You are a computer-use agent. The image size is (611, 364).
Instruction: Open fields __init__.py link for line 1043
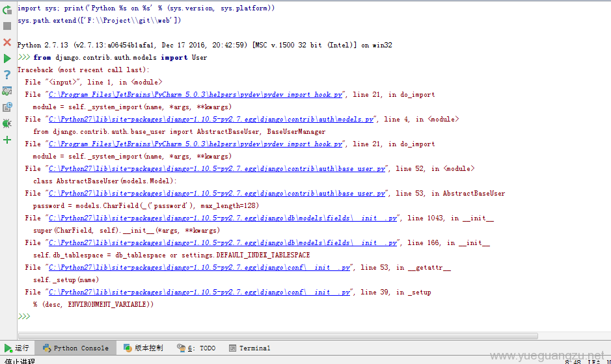tap(223, 218)
